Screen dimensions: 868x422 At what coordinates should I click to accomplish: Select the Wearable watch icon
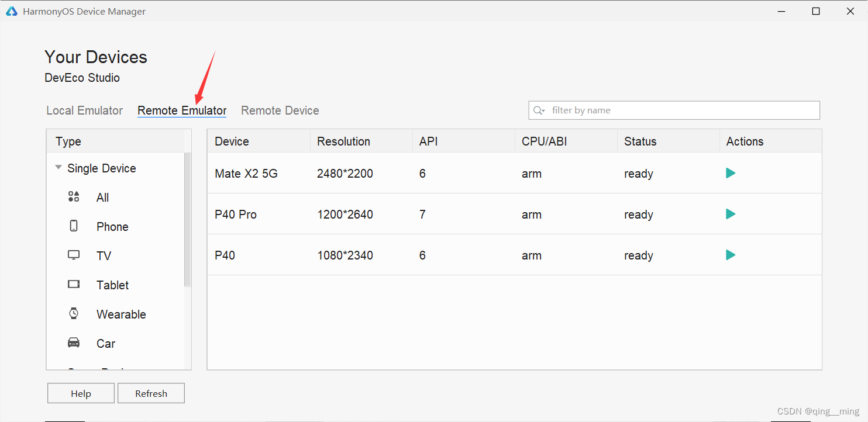pyautogui.click(x=74, y=313)
